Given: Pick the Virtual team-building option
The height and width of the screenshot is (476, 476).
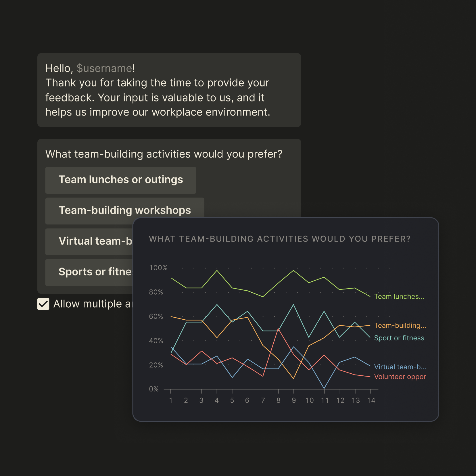Looking at the screenshot, I should (89, 241).
